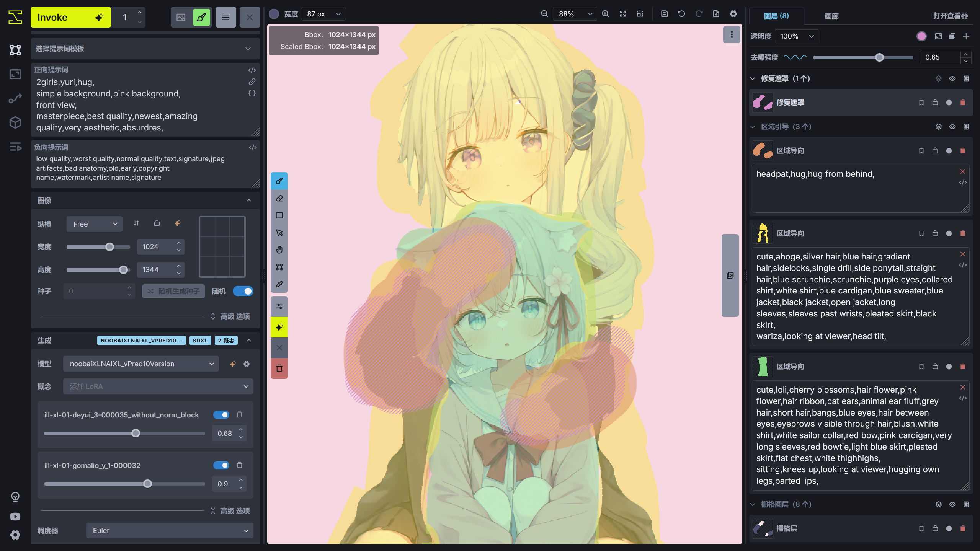Select the Color picker eyedropper tool

pos(279,284)
